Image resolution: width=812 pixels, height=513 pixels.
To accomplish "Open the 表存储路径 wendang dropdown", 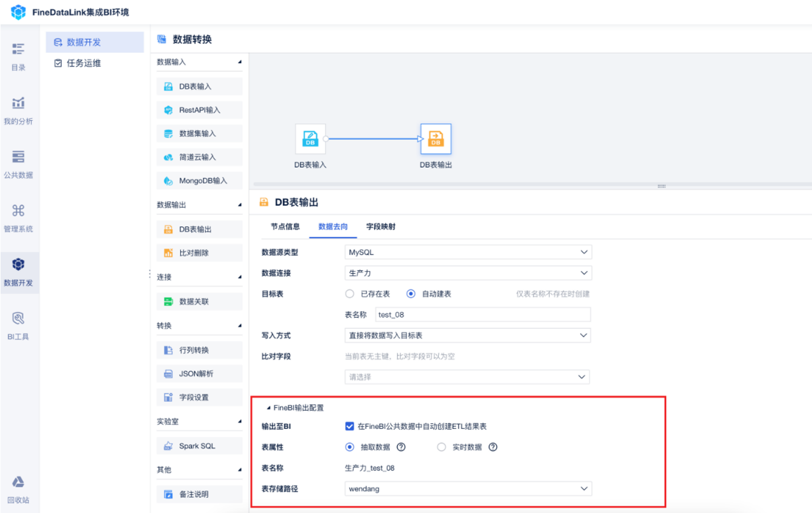I will click(468, 489).
